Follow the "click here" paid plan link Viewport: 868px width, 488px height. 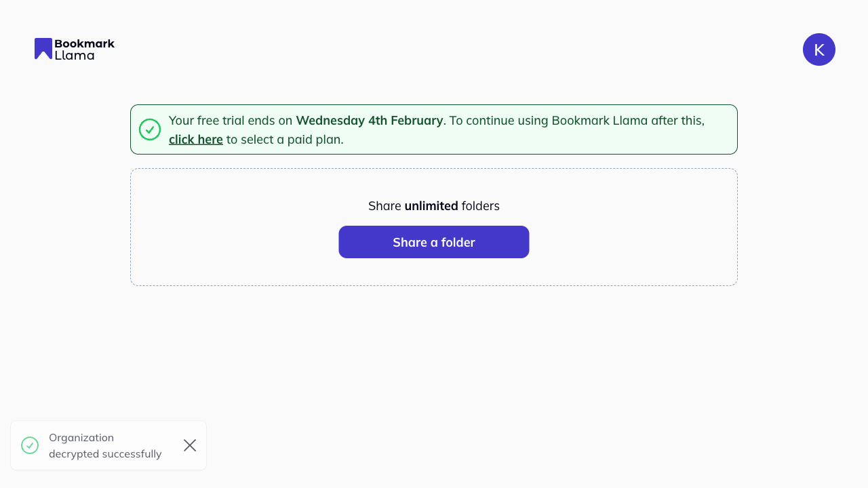[196, 140]
